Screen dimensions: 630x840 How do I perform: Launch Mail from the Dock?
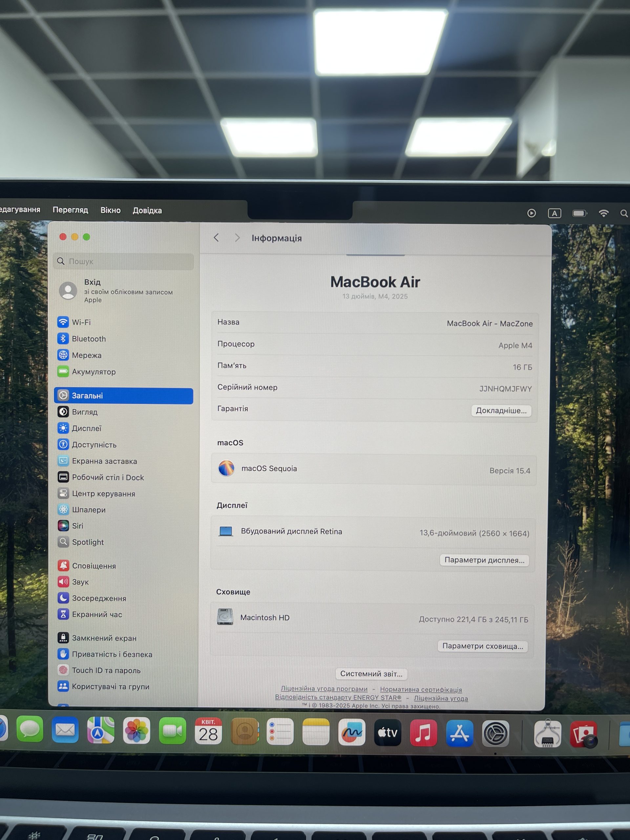(x=65, y=729)
